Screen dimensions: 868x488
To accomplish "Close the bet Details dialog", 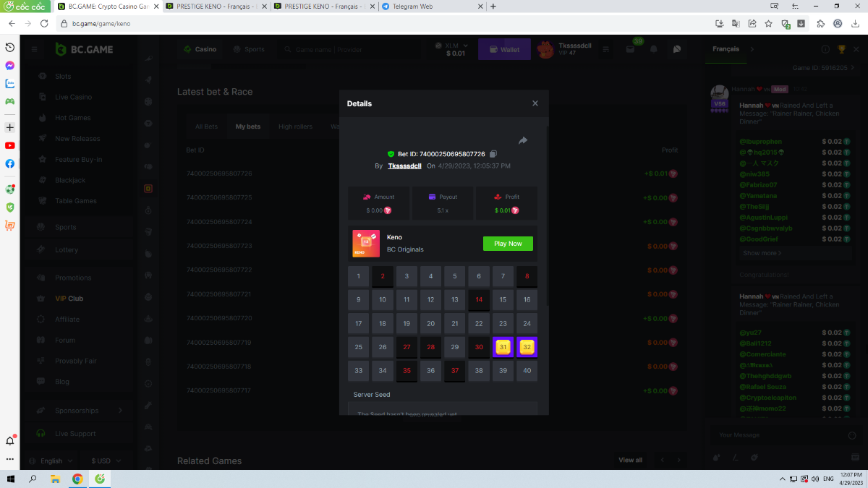I will (x=535, y=103).
